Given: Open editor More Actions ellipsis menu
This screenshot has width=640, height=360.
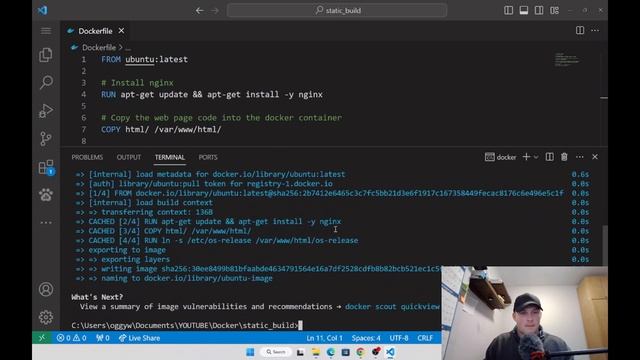Looking at the screenshot, I should tap(595, 31).
